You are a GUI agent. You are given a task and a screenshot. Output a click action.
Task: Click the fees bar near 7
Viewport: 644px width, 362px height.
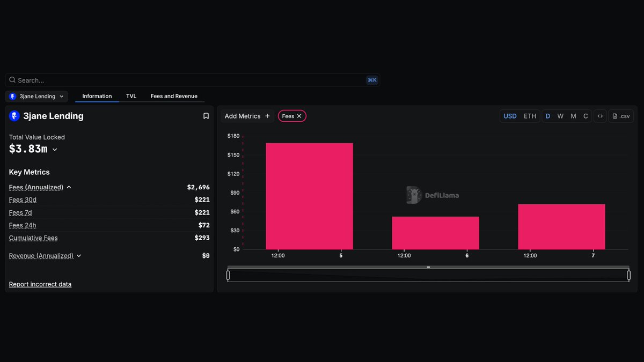point(561,226)
